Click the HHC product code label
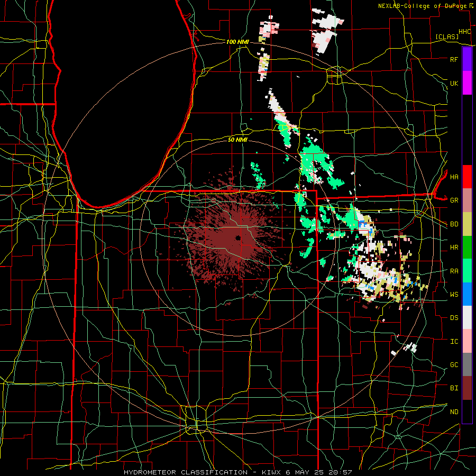The image size is (476, 476). tap(464, 32)
